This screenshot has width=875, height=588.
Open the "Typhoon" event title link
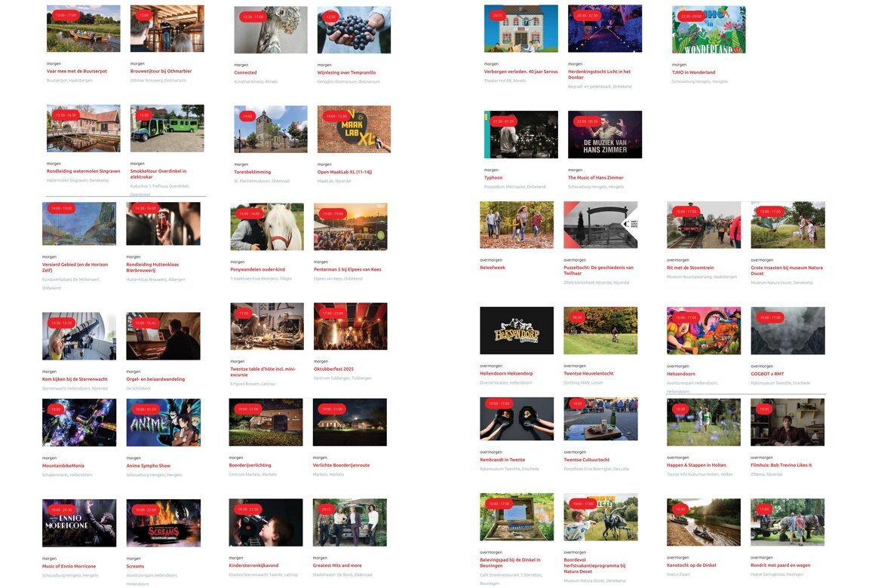click(x=493, y=178)
